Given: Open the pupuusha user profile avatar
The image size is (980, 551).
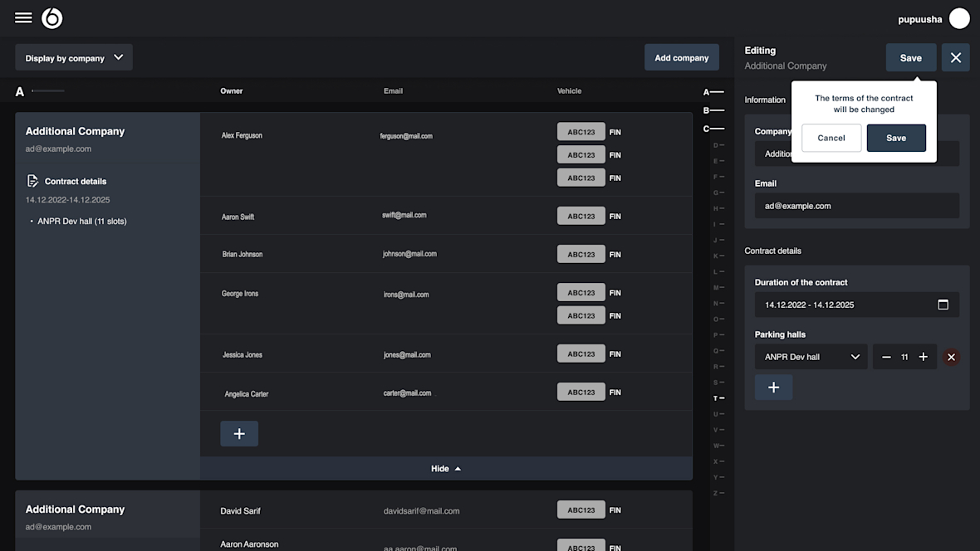Looking at the screenshot, I should point(959,17).
